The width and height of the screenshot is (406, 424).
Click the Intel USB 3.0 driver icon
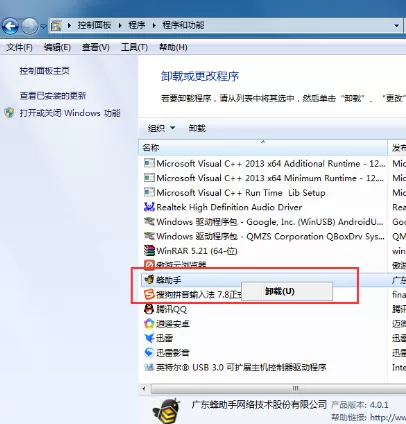coord(149,367)
